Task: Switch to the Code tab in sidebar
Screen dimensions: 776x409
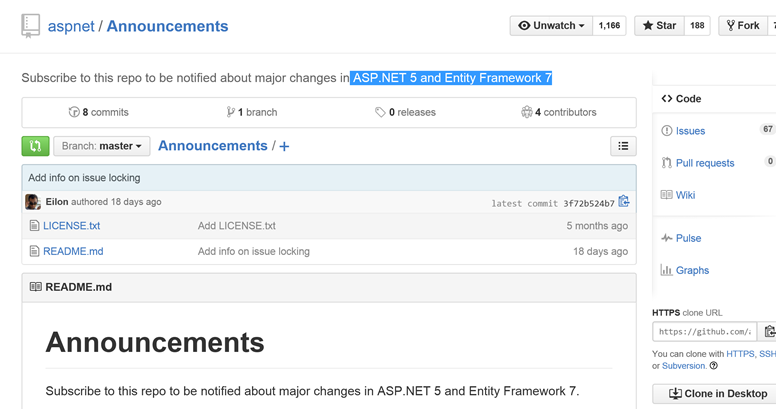Action: 681,99
